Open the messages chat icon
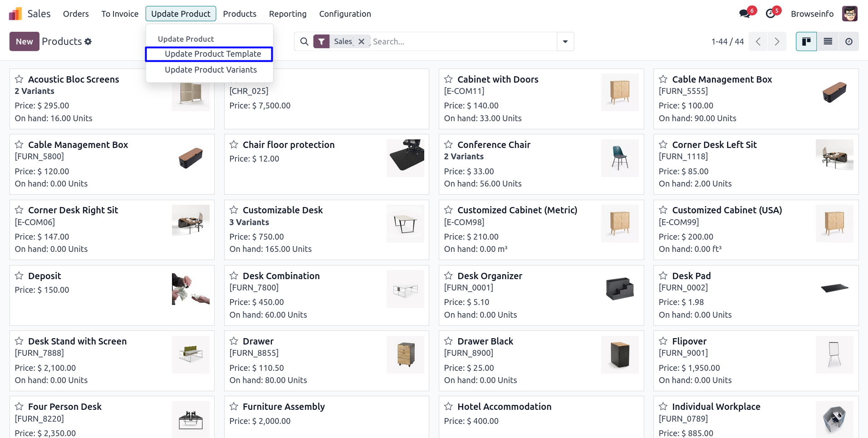The image size is (868, 438). [745, 14]
